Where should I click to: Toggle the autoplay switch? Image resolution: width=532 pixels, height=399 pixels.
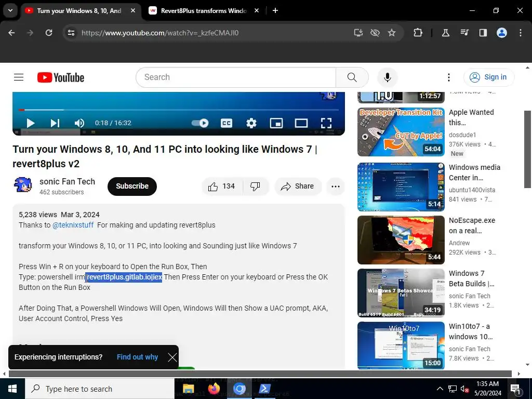click(x=200, y=123)
